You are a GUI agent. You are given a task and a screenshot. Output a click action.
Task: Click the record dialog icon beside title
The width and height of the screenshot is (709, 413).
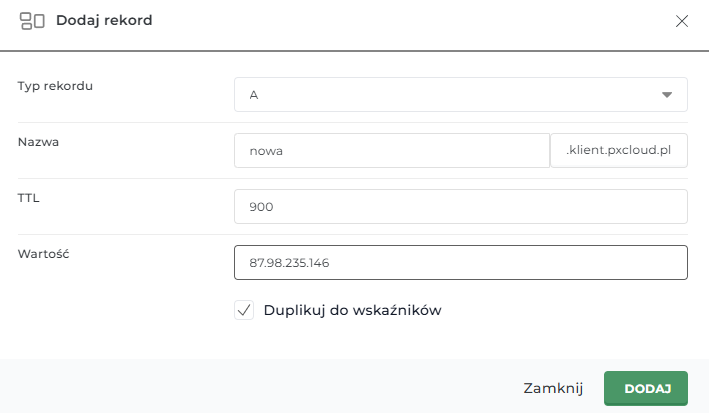click(x=32, y=20)
